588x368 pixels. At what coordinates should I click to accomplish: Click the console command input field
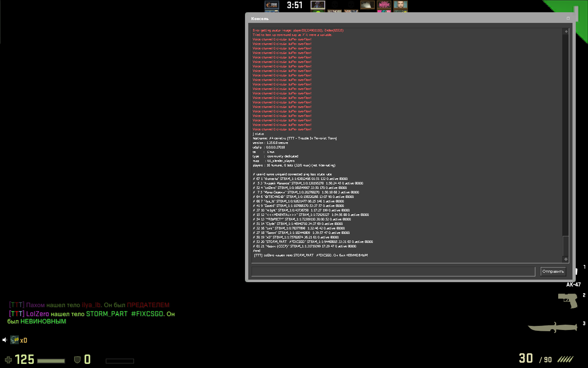tap(393, 272)
